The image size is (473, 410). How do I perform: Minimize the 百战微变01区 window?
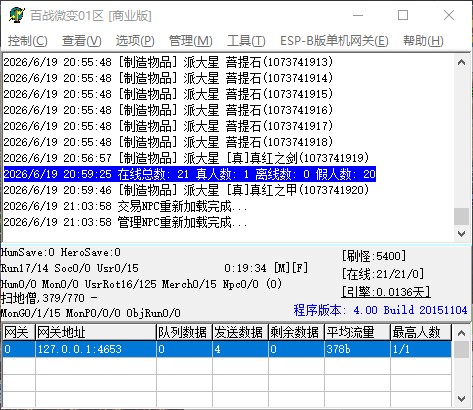point(358,15)
